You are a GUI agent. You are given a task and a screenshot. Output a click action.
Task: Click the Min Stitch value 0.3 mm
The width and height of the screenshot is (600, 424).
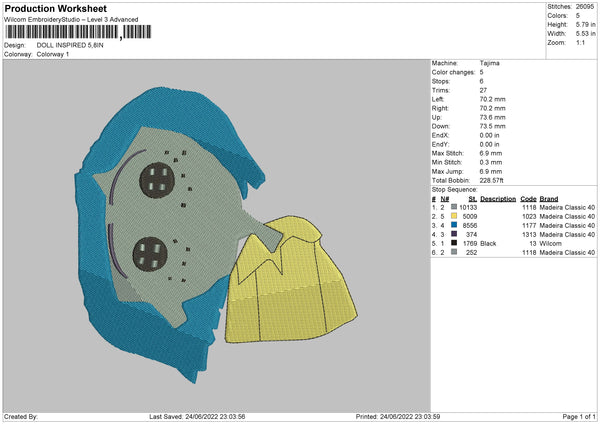(491, 162)
